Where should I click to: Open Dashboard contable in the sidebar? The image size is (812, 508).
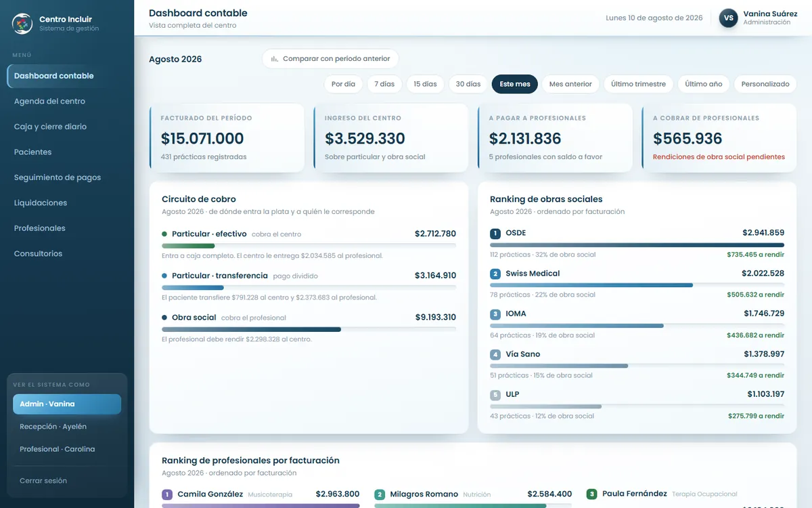click(x=67, y=76)
